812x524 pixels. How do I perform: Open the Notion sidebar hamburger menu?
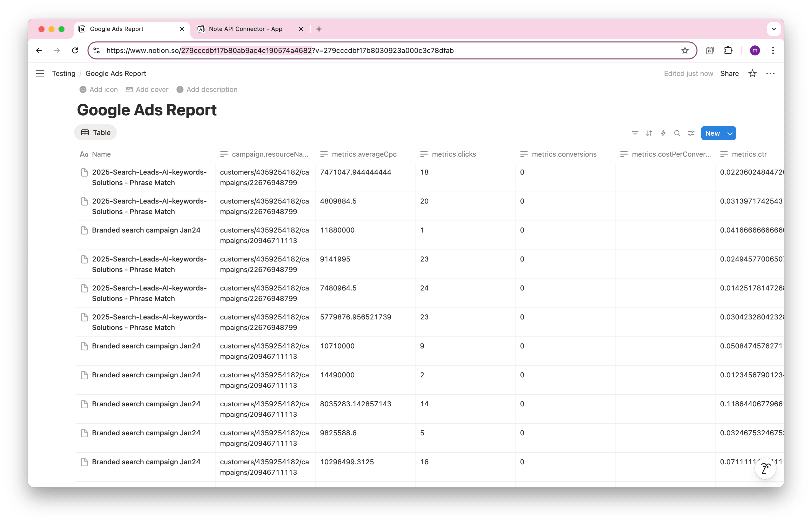point(40,73)
